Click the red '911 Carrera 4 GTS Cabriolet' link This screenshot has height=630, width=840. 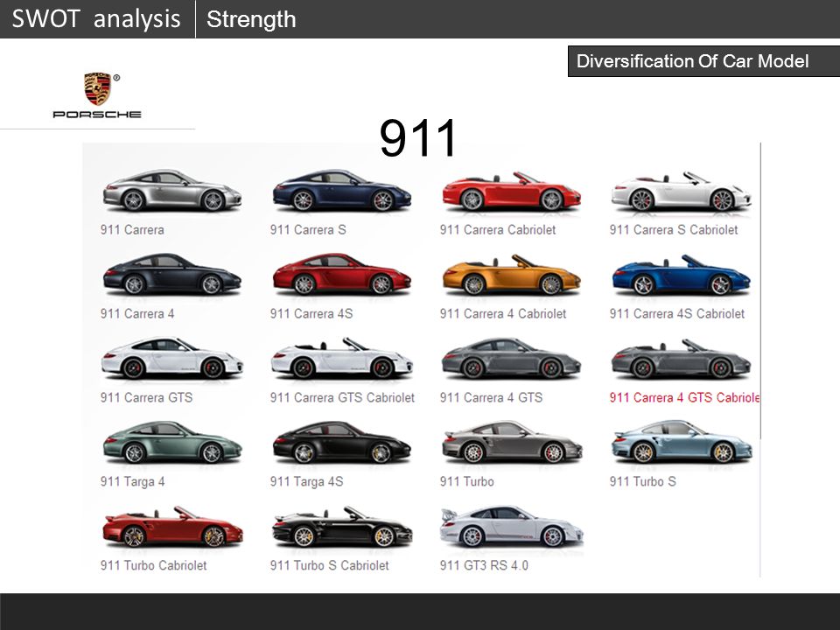(x=684, y=397)
